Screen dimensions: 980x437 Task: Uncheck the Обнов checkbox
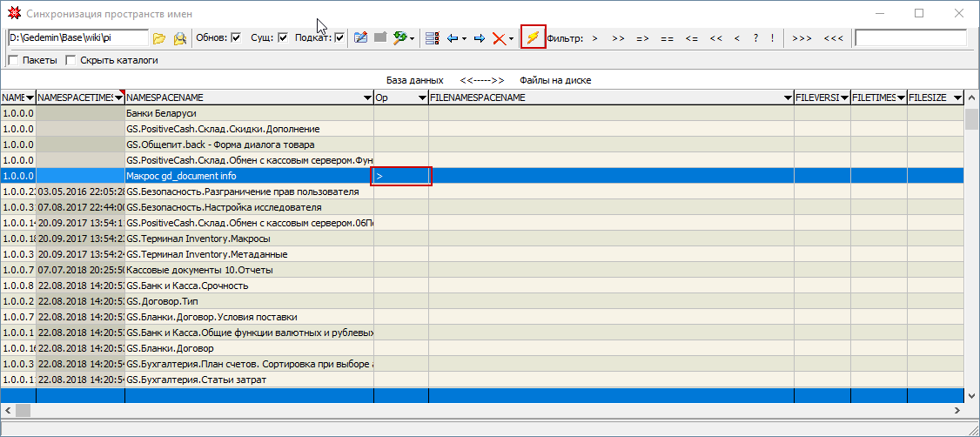point(236,38)
